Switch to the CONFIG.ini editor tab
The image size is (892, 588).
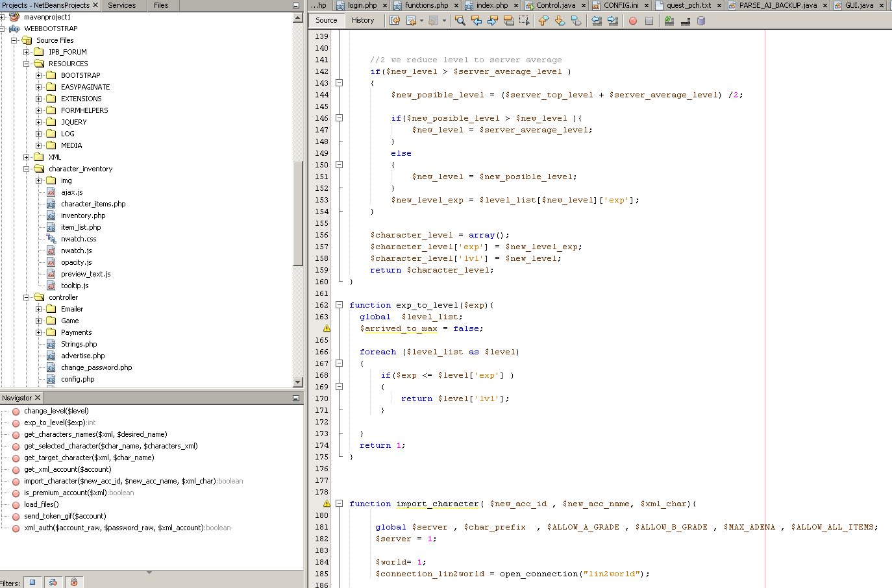621,5
